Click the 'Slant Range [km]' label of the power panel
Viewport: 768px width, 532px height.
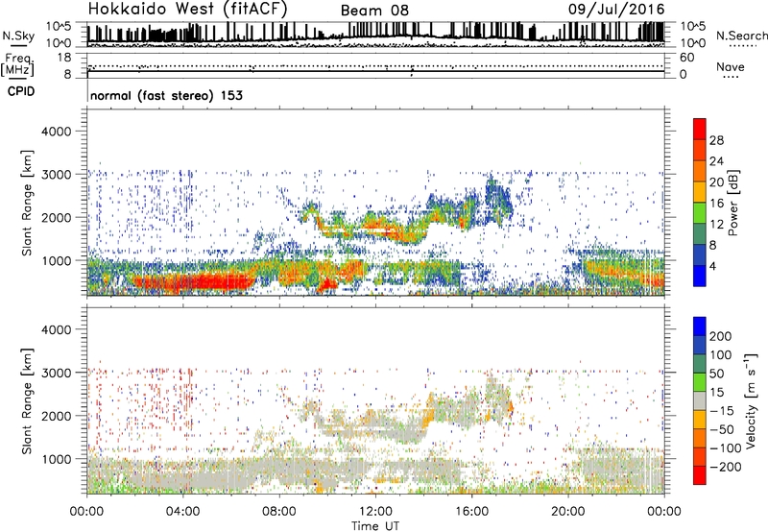click(x=27, y=203)
